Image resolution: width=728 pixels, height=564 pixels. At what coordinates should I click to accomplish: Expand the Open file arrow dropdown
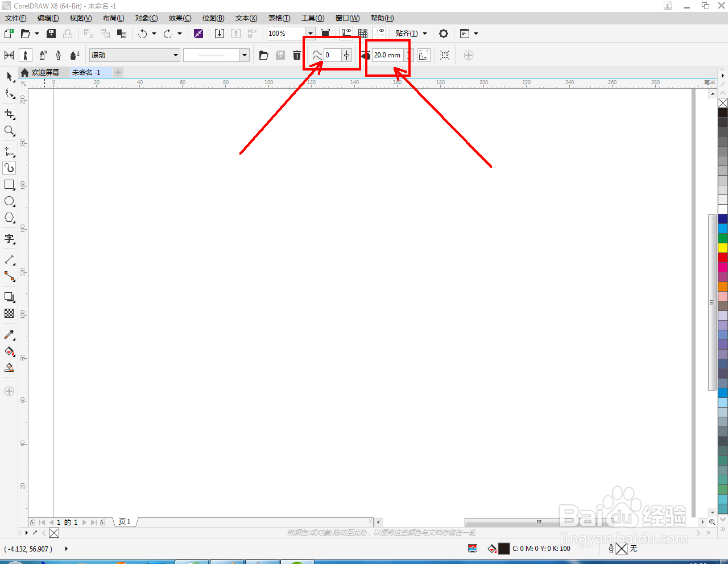pos(37,34)
